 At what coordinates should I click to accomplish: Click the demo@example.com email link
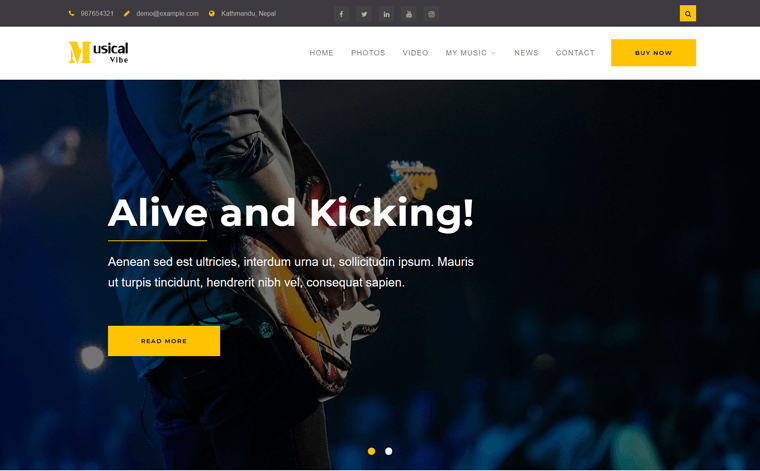(x=167, y=14)
